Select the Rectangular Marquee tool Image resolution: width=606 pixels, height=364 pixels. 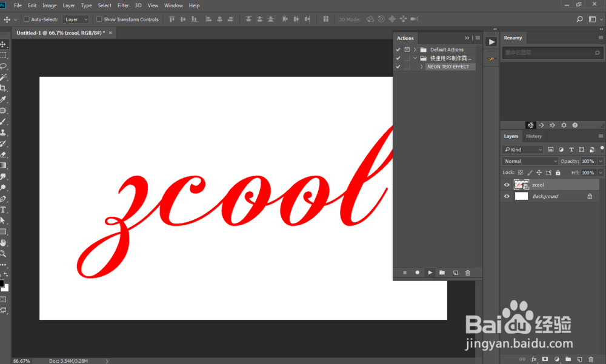click(3, 55)
